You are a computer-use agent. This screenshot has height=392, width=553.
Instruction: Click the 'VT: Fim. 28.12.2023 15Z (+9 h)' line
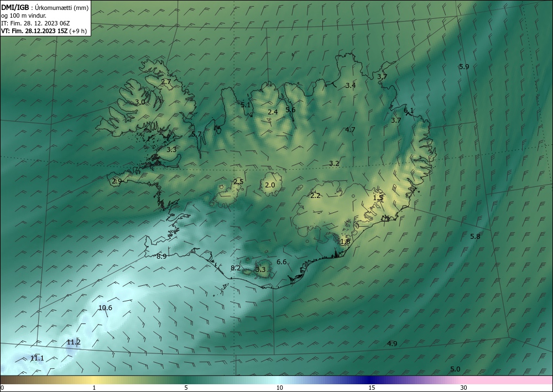coord(44,30)
